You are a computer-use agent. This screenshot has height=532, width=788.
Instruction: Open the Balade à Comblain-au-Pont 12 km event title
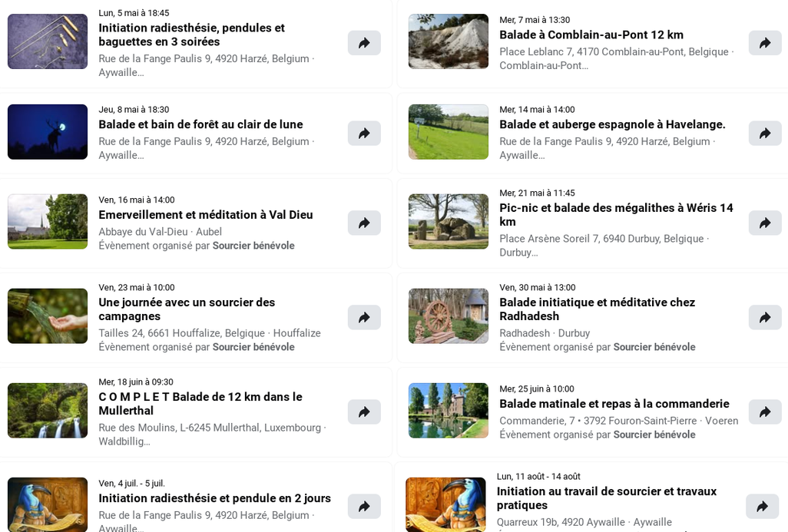coord(591,35)
